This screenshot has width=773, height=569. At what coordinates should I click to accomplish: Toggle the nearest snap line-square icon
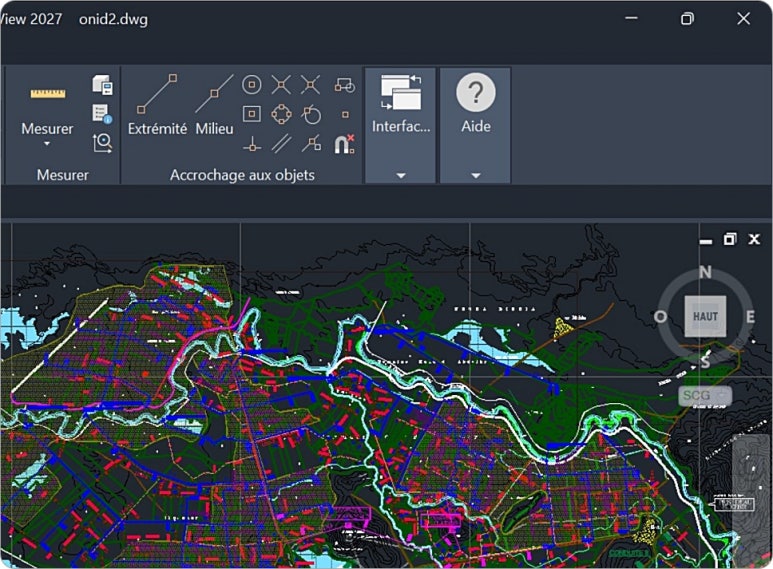[x=312, y=144]
